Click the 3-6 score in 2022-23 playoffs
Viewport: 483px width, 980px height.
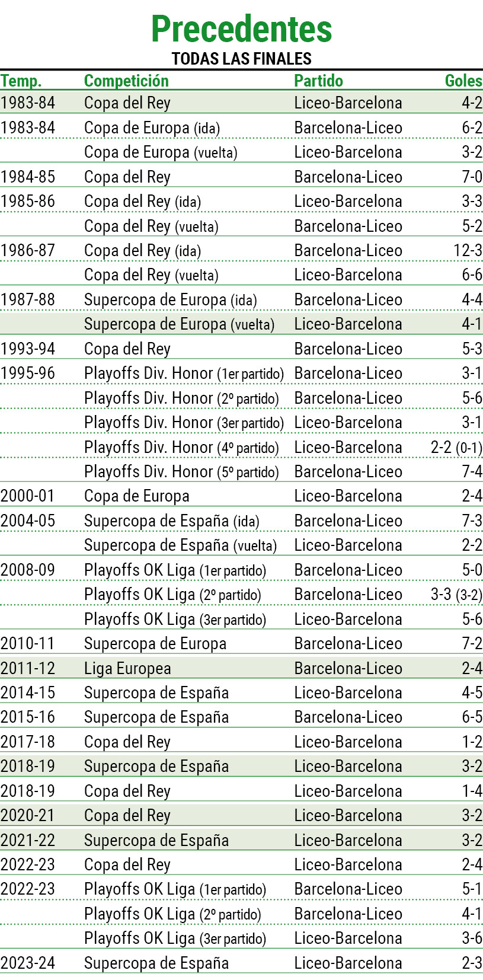(x=472, y=938)
